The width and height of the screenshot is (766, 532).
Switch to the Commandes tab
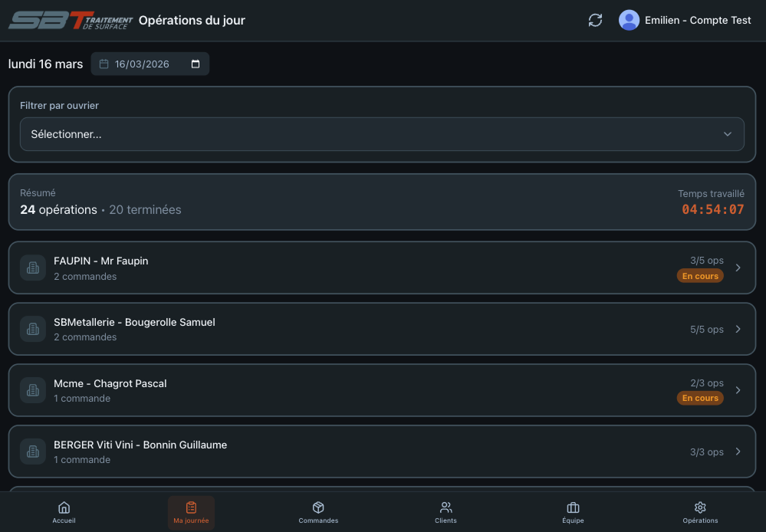[x=318, y=512]
